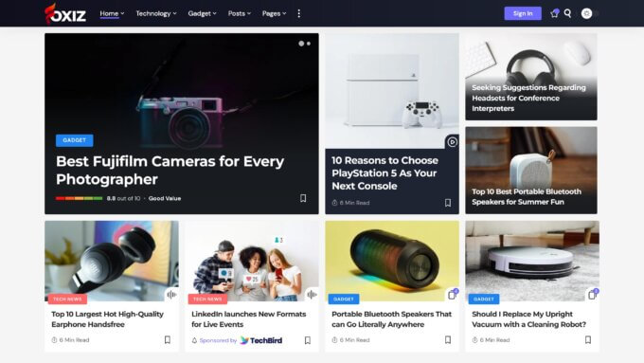This screenshot has width=644, height=363.
Task: Click the Sign In button
Action: point(523,13)
